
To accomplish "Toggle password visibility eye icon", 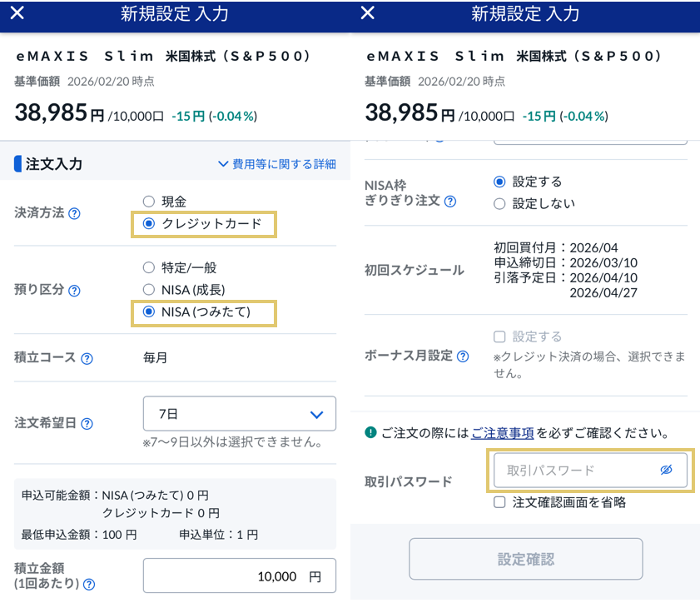I will (x=666, y=470).
